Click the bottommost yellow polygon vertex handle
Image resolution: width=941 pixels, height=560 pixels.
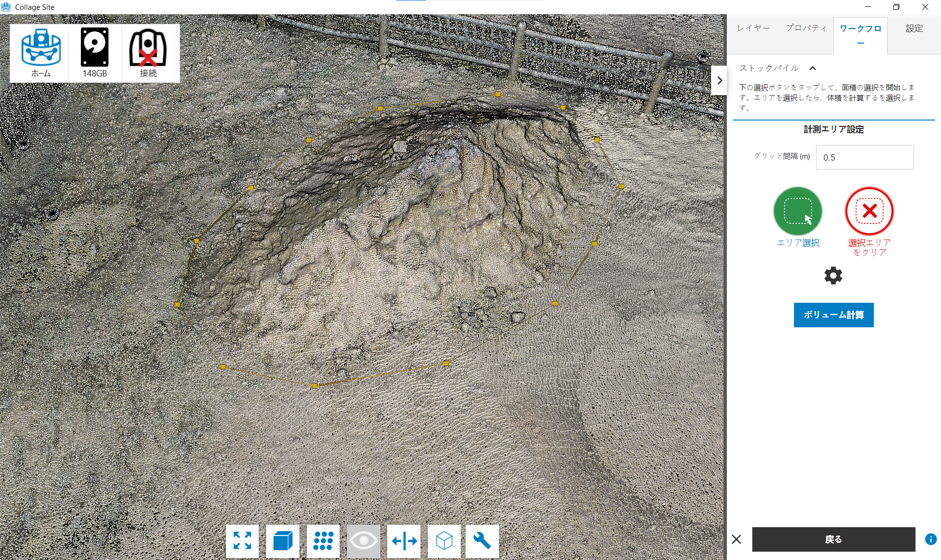point(315,386)
